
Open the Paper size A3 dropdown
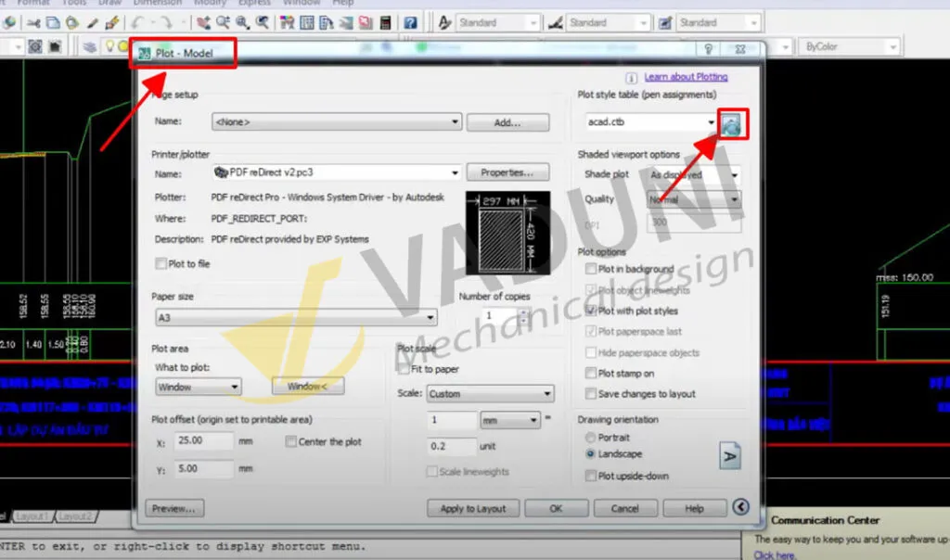tap(430, 316)
